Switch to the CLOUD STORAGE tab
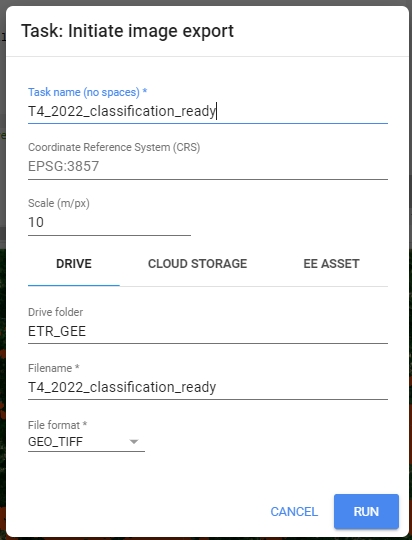 coord(197,264)
